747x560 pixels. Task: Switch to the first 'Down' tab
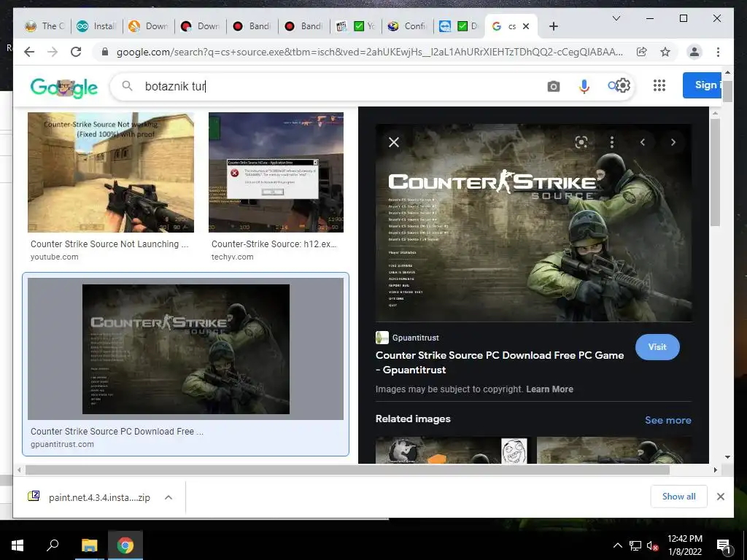coord(149,26)
